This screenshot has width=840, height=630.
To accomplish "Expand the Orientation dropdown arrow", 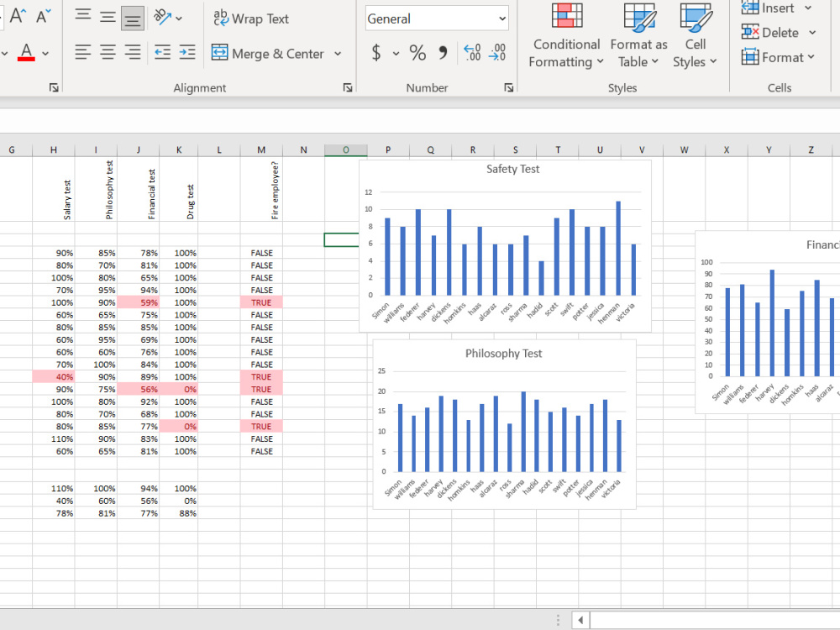I will tap(179, 18).
